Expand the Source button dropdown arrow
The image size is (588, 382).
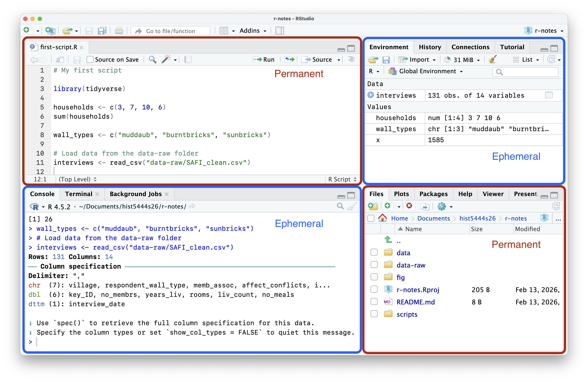tap(339, 60)
